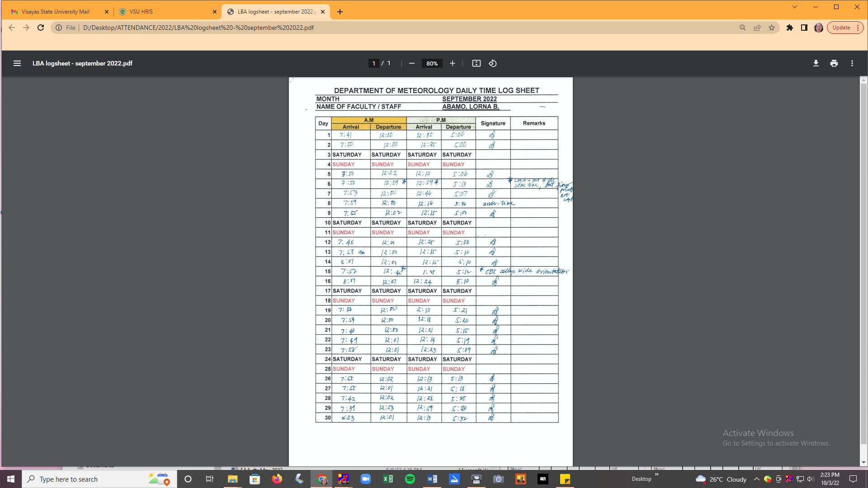Switch to Visayas State University Mail tab
The width and height of the screenshot is (868, 488).
pos(55,12)
